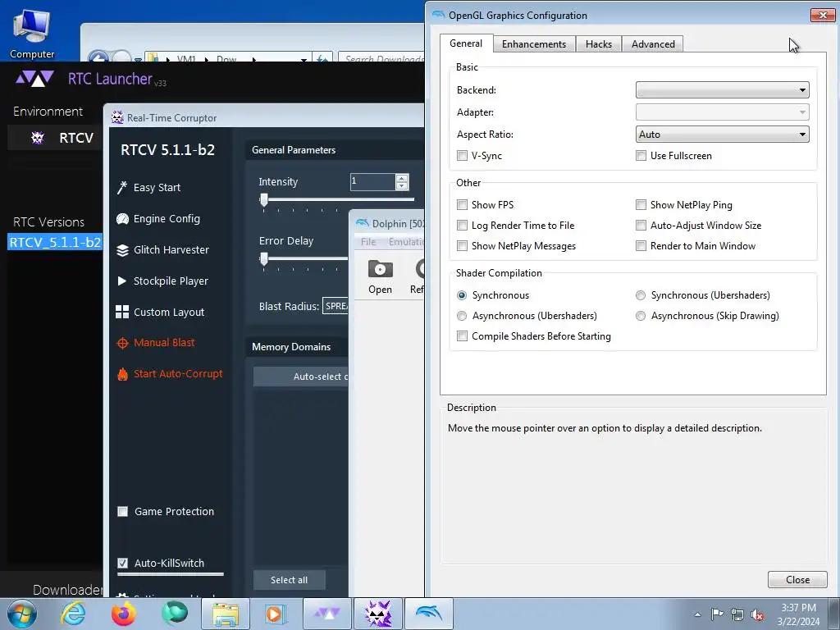Enable Log Render Time to File
The height and width of the screenshot is (630, 840).
(462, 226)
